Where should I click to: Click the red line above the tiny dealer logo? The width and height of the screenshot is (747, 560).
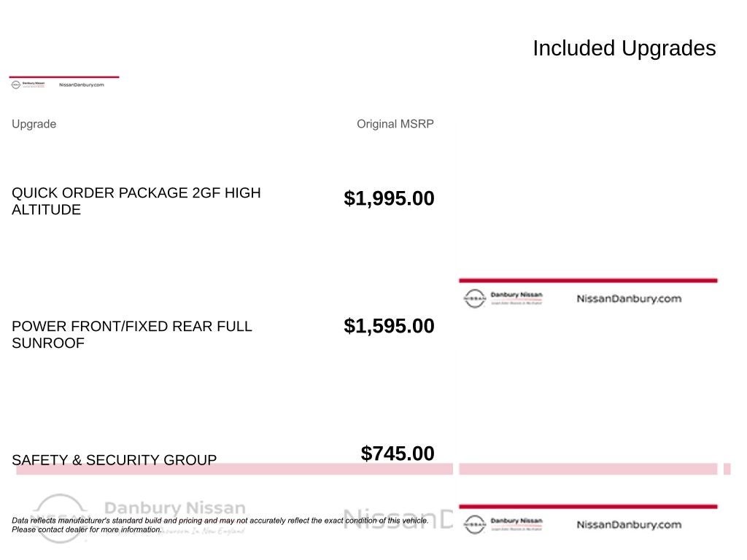(64, 77)
